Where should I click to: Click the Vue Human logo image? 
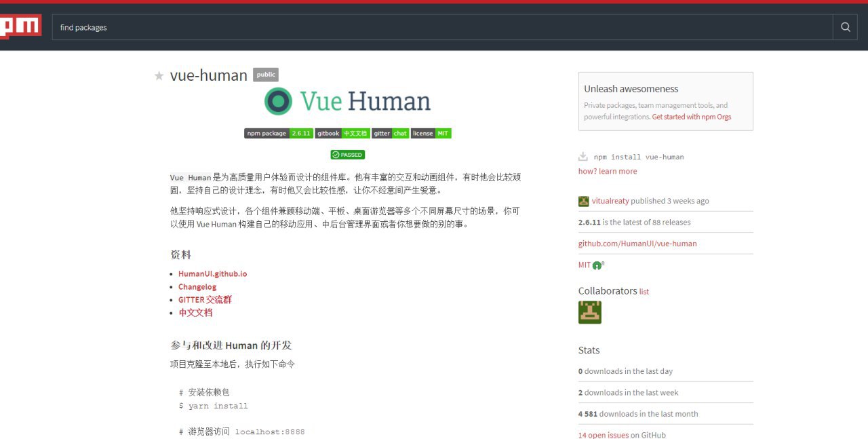pyautogui.click(x=347, y=101)
